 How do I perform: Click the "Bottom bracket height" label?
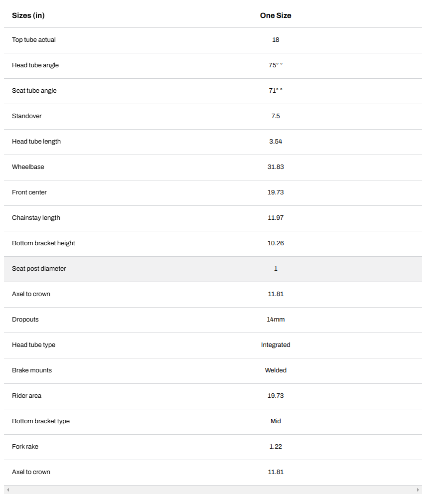[x=44, y=243]
